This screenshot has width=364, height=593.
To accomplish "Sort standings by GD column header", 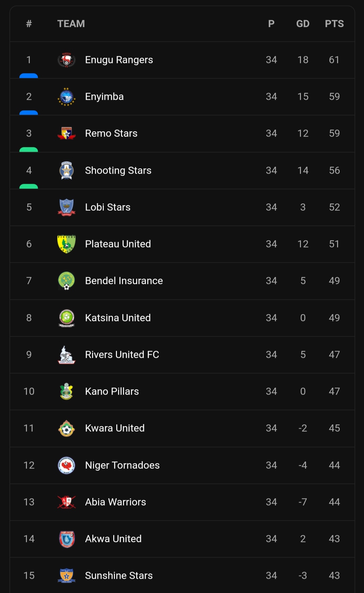I will pyautogui.click(x=303, y=24).
